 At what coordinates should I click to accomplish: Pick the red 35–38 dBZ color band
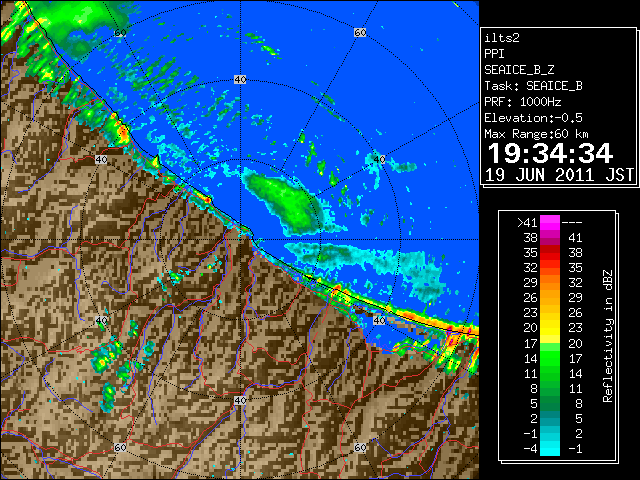click(x=550, y=253)
